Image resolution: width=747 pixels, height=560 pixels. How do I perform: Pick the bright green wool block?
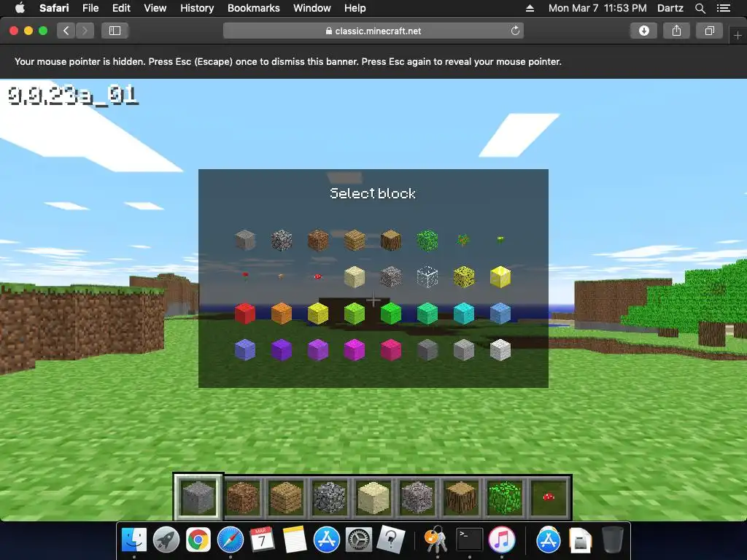coord(391,314)
